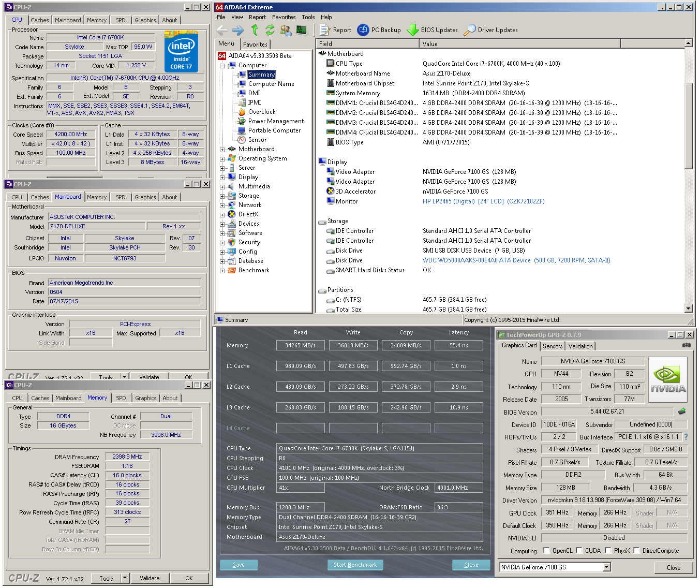Open Portable Computer tree item

click(x=274, y=130)
